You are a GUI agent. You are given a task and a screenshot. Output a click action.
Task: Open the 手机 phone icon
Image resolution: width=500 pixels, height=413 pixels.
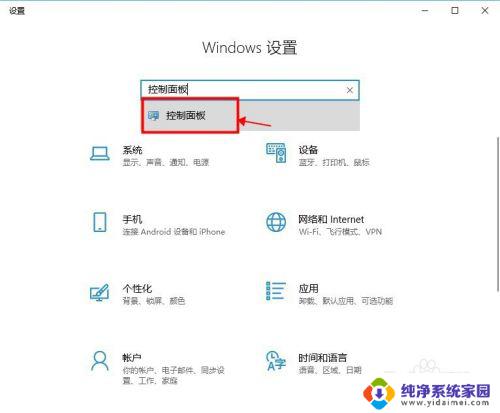tap(100, 222)
